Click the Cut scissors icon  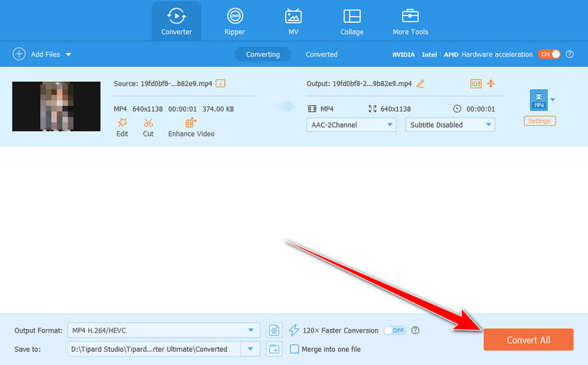[148, 123]
